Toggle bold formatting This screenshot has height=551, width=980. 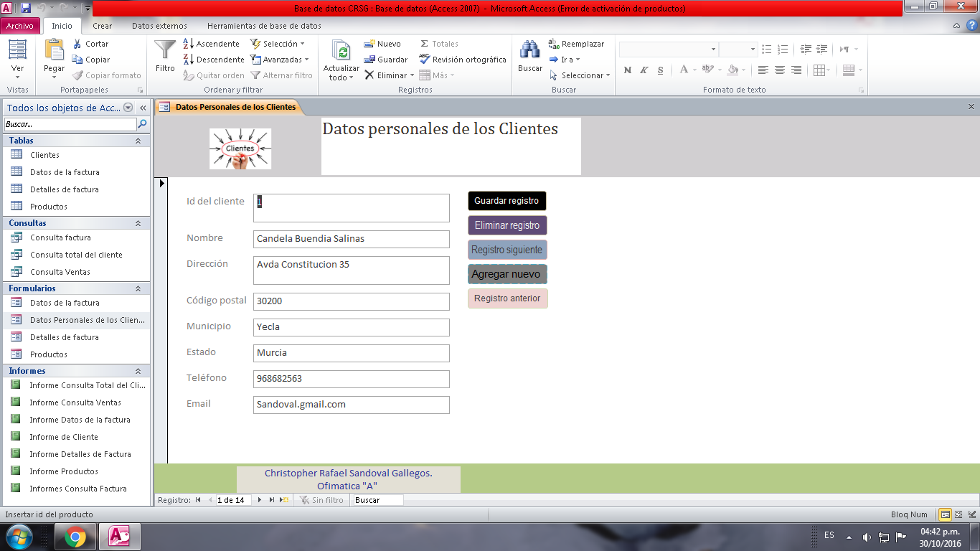626,70
